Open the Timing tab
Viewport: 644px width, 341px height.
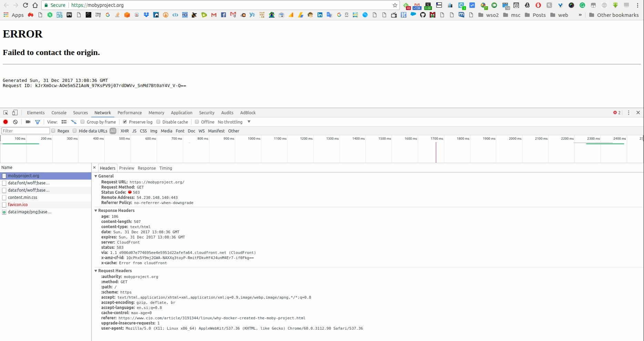tap(166, 168)
